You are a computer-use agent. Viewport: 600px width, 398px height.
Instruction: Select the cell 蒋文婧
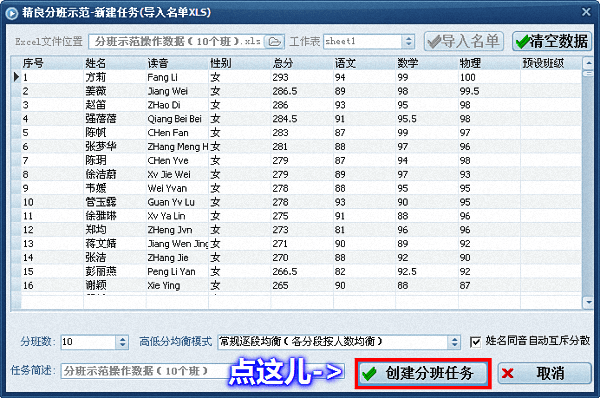coord(114,244)
